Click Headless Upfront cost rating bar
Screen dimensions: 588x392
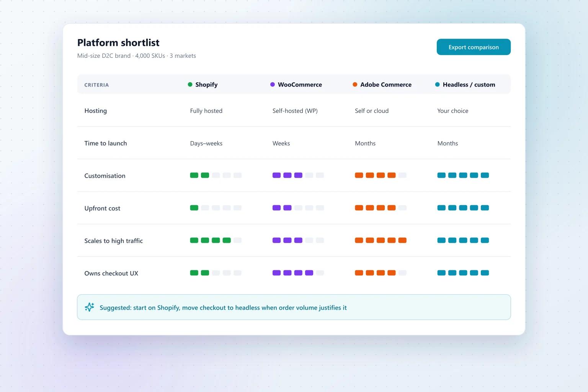tap(463, 208)
